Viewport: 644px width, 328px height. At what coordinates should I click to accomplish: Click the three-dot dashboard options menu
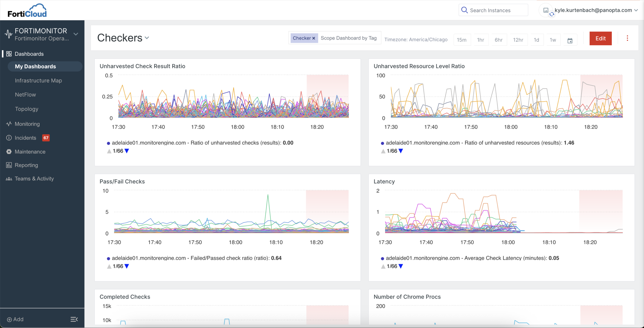(627, 38)
